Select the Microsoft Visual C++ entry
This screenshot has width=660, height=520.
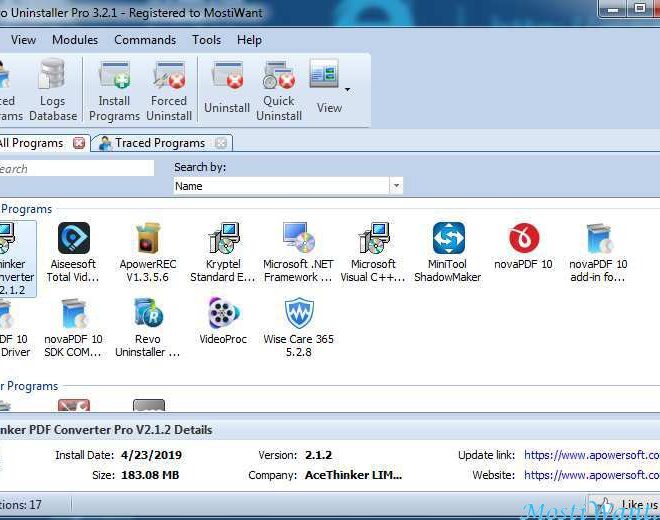pos(373,252)
